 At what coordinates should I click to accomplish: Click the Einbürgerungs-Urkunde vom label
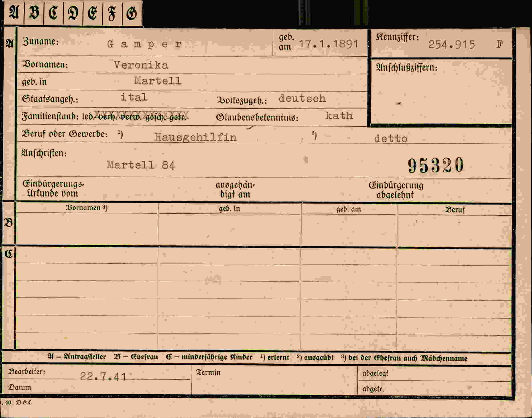[53, 189]
